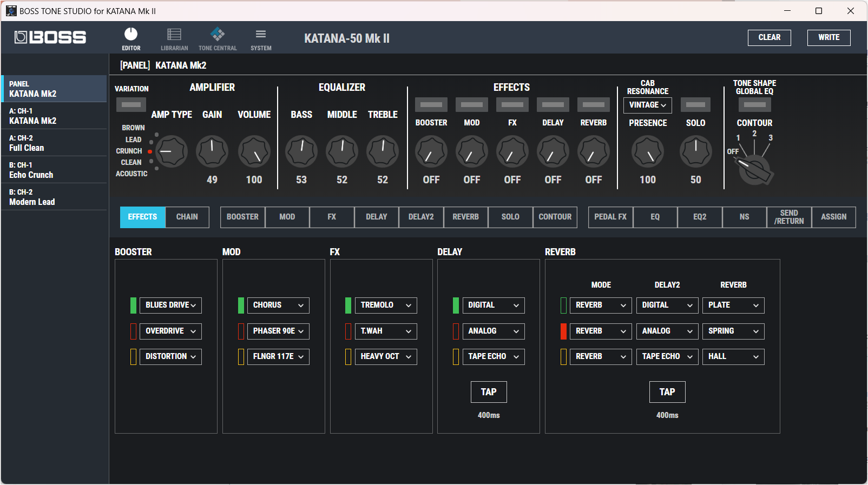
Task: Click the Contour selector knob
Action: pyautogui.click(x=755, y=170)
